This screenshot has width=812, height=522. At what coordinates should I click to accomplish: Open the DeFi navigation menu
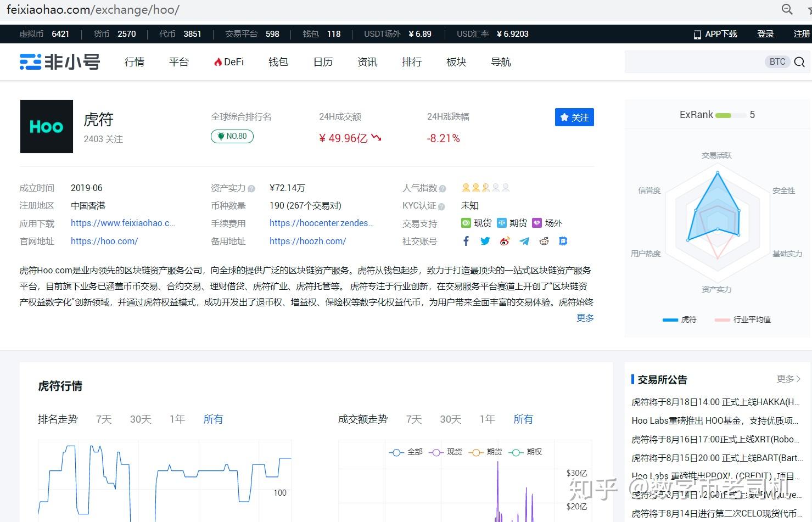tap(229, 62)
